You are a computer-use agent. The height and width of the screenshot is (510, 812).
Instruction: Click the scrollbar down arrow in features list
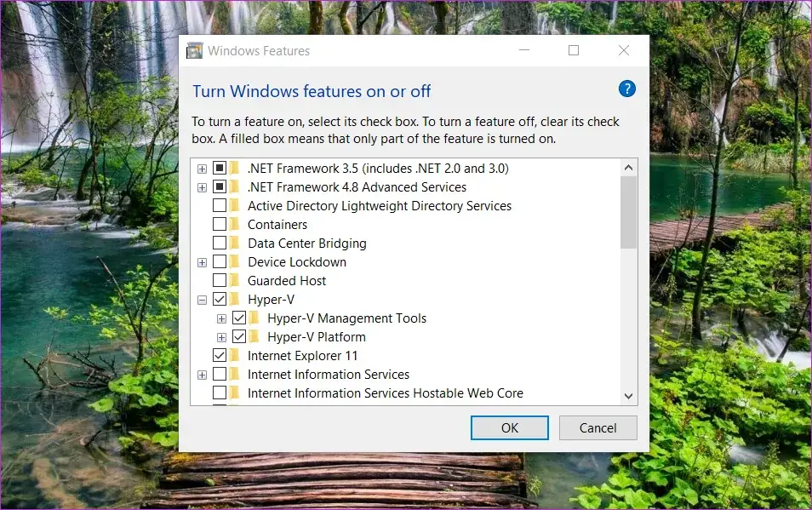click(x=629, y=396)
